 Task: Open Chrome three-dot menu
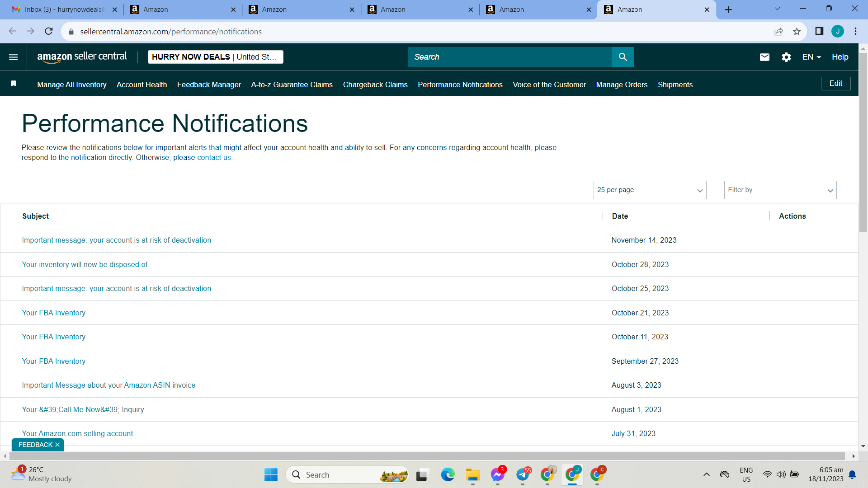point(855,31)
